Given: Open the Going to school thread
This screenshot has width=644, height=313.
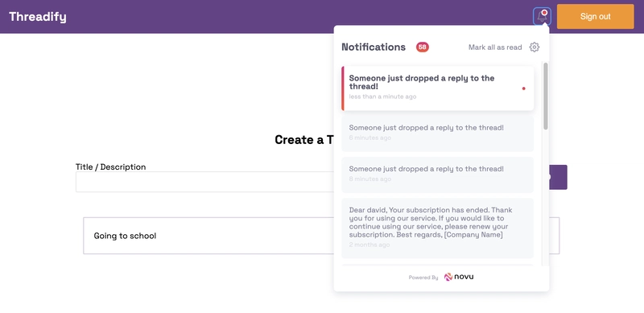Looking at the screenshot, I should pyautogui.click(x=208, y=236).
